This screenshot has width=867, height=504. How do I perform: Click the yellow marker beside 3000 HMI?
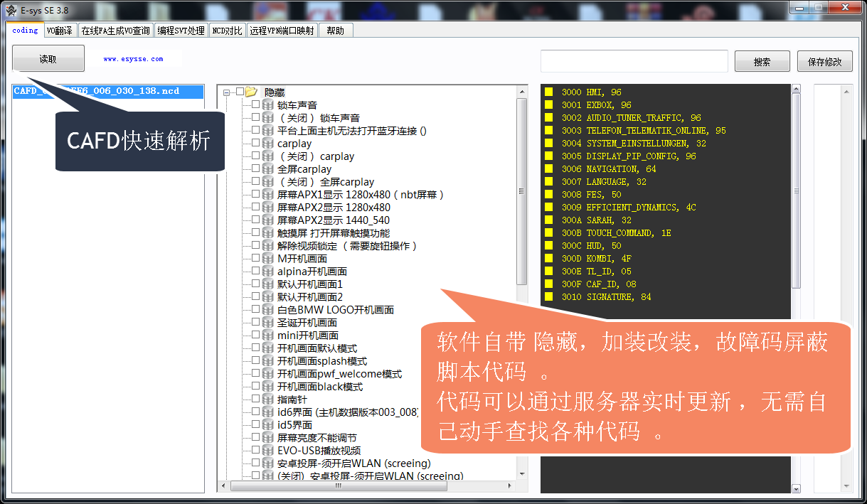(x=549, y=92)
